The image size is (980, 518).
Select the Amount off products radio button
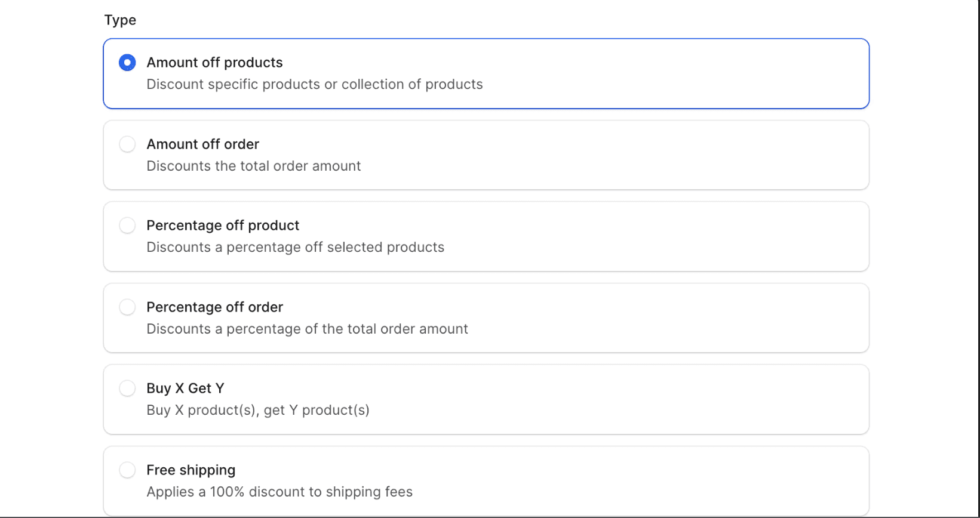tap(127, 63)
